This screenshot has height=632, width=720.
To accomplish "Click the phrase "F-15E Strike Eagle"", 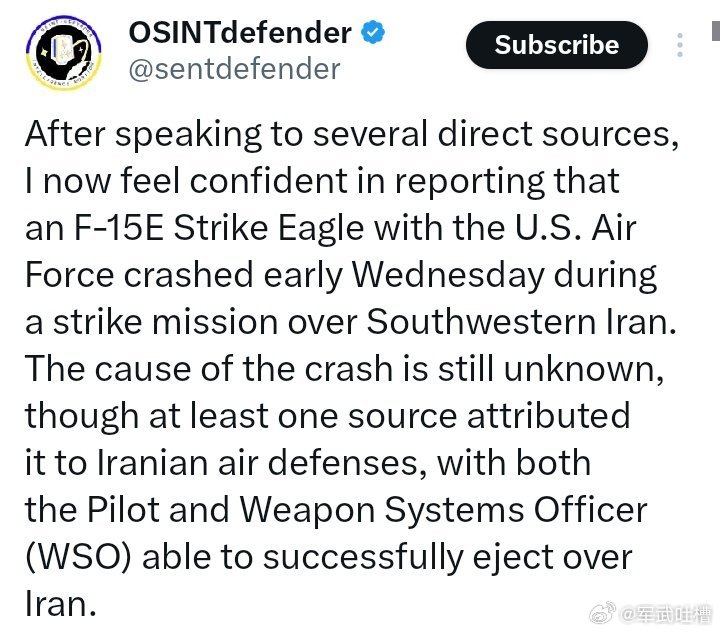I will tap(219, 228).
